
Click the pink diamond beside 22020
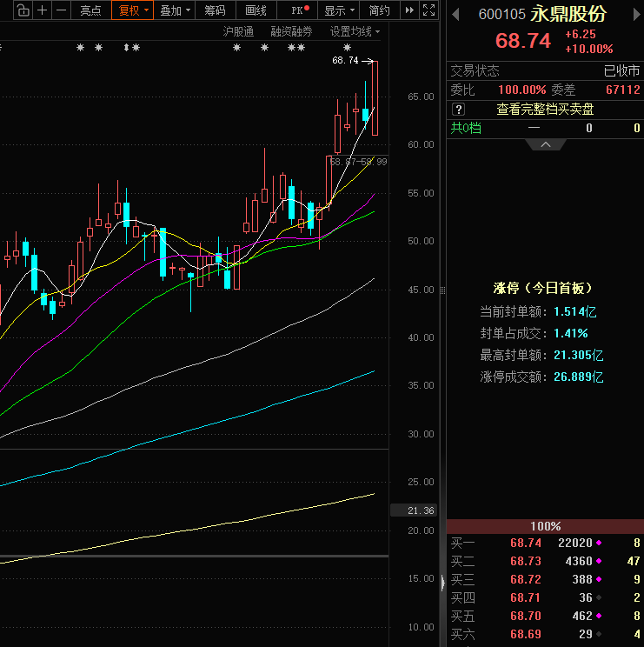coord(599,543)
